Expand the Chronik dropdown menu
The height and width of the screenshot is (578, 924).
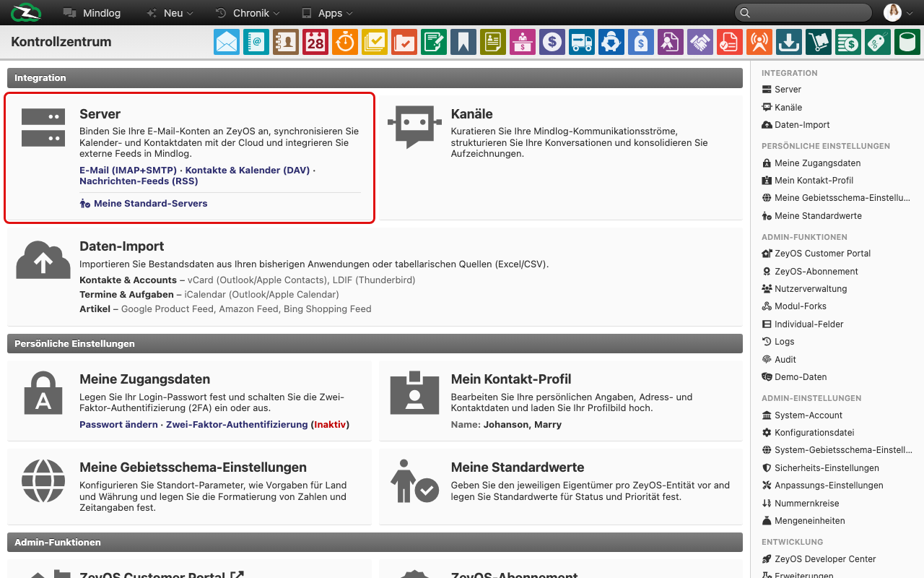click(x=248, y=13)
